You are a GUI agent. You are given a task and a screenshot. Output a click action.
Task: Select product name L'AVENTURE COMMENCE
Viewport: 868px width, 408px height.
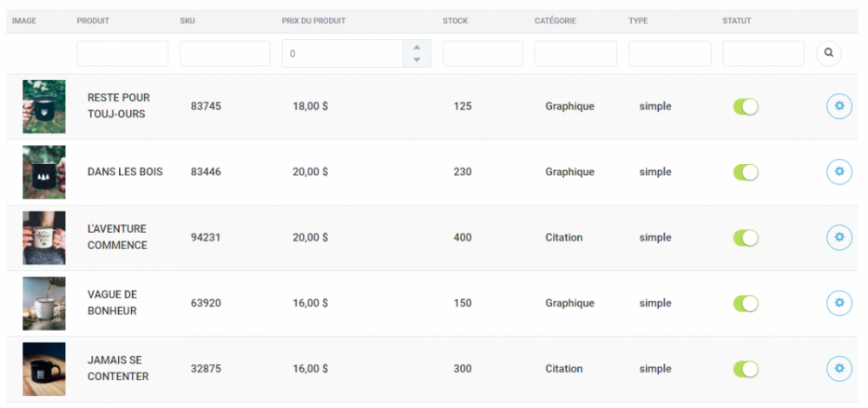click(x=117, y=237)
